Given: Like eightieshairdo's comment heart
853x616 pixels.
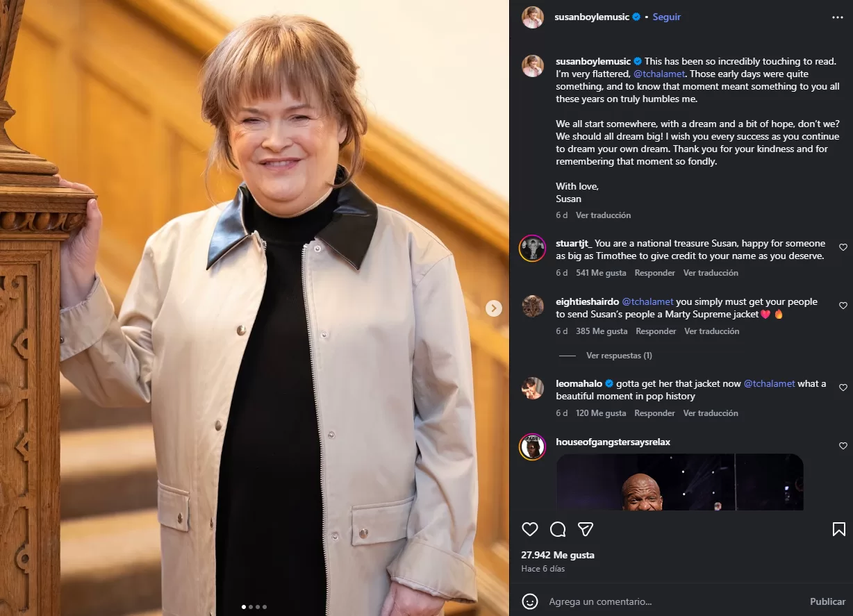Looking at the screenshot, I should [843, 306].
